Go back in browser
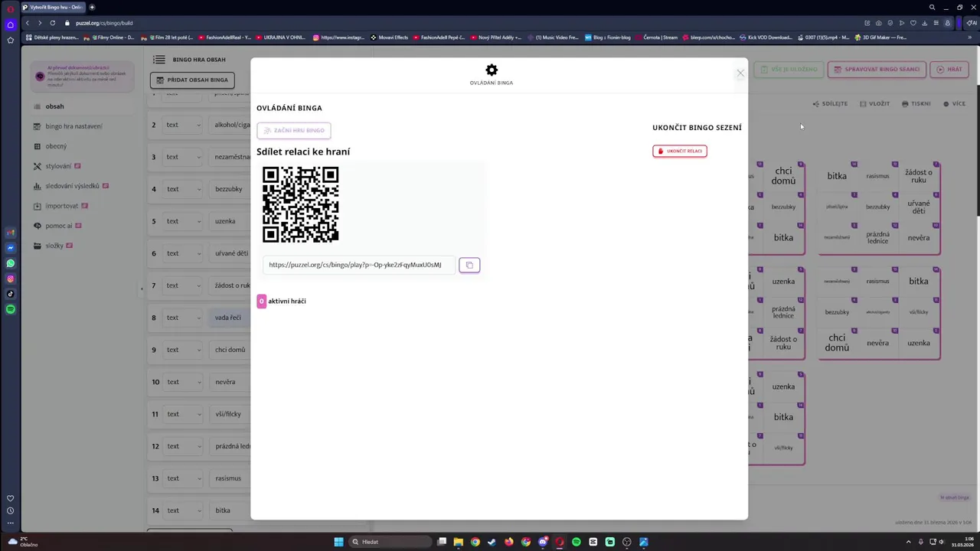This screenshot has height=551, width=980. (28, 23)
